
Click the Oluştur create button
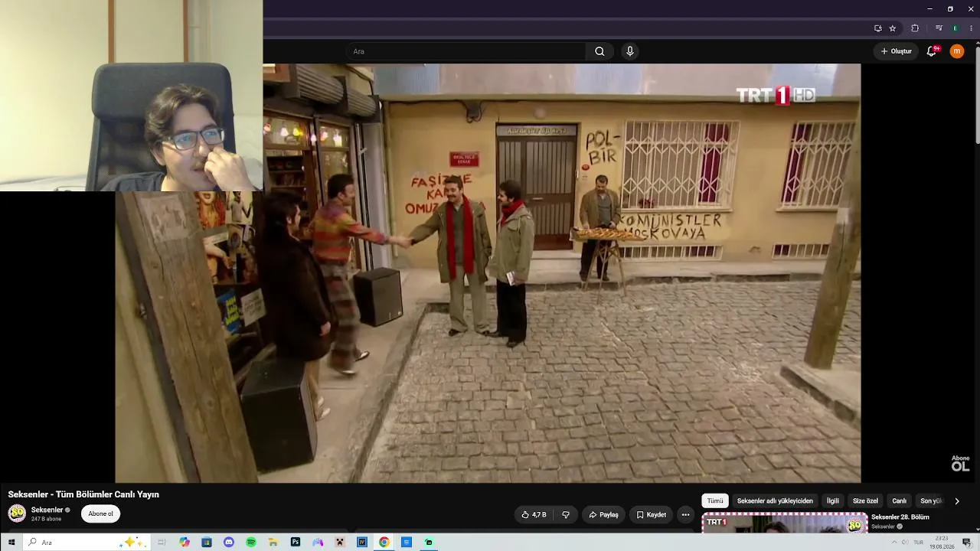[x=896, y=51]
